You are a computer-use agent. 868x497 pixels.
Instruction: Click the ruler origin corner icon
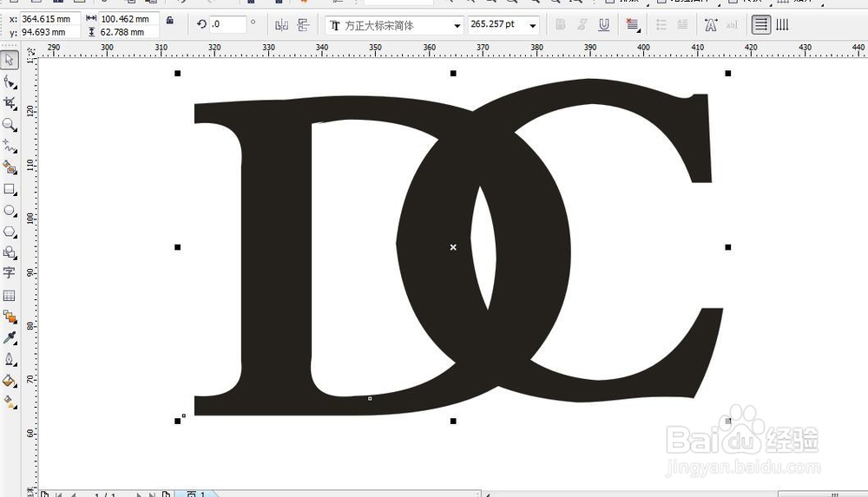31,51
